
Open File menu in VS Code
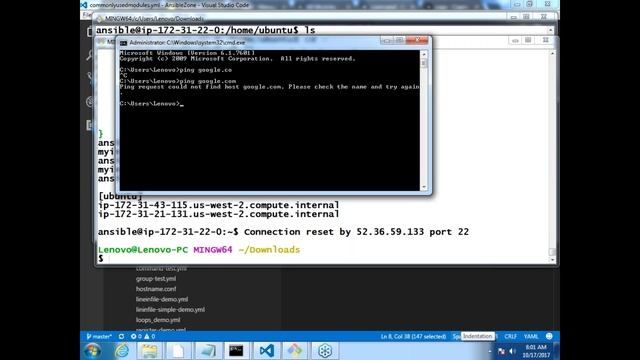tap(87, 15)
